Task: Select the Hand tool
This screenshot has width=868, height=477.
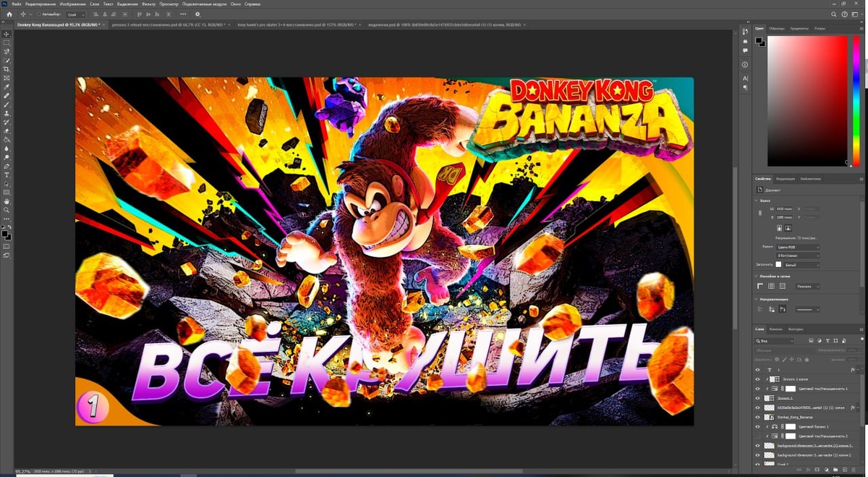Action: coord(7,201)
